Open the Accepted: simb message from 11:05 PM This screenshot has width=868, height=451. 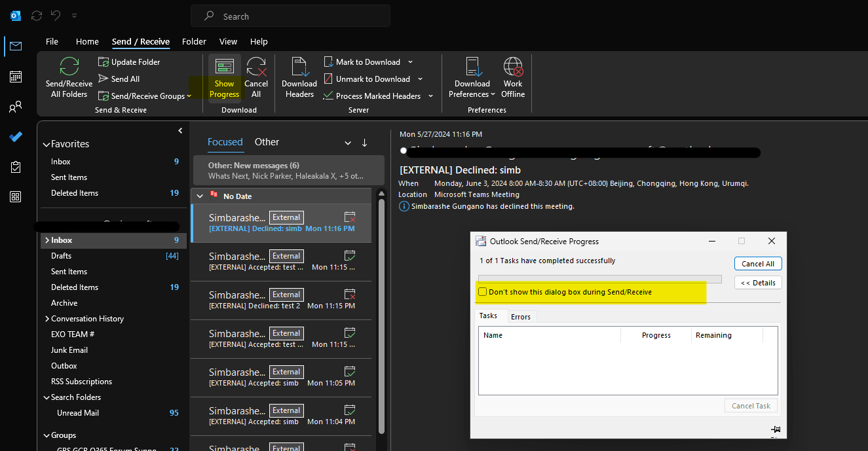coord(280,377)
